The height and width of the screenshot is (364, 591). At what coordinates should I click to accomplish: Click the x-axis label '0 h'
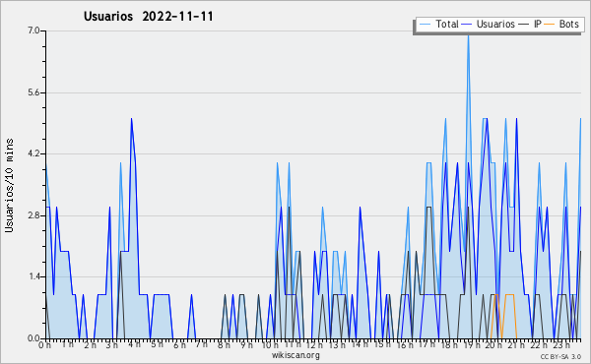(x=44, y=345)
